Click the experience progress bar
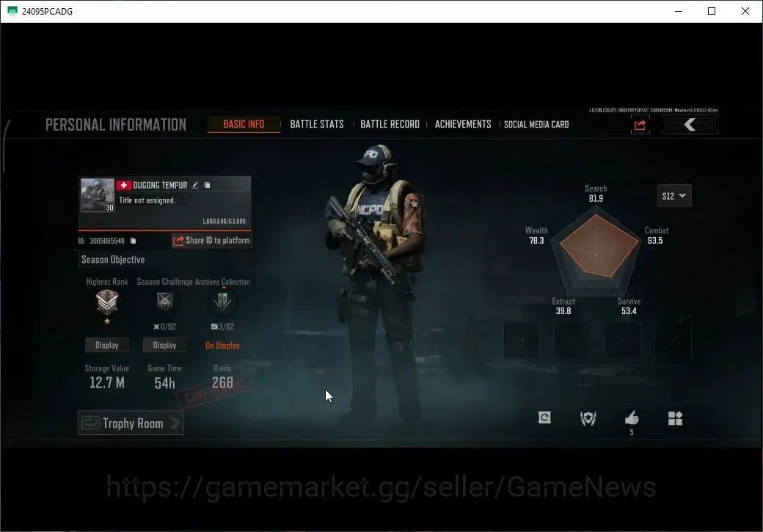The height and width of the screenshot is (532, 763). (x=164, y=230)
